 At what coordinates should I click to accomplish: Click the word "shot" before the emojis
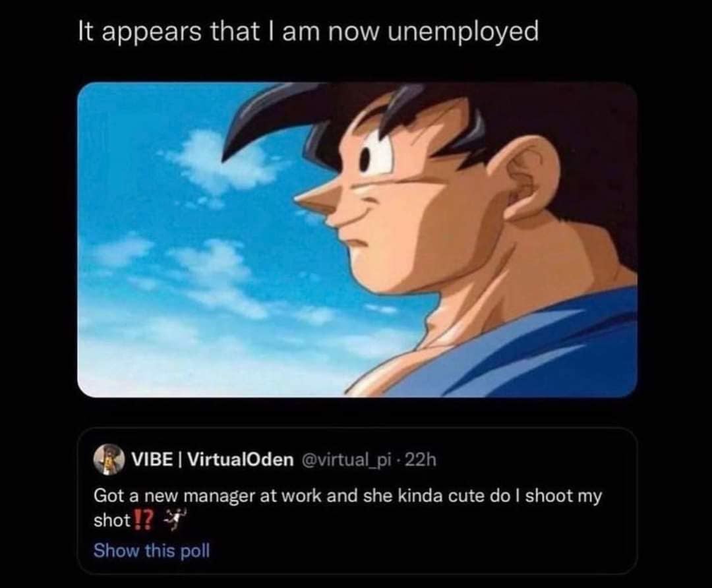coord(112,520)
